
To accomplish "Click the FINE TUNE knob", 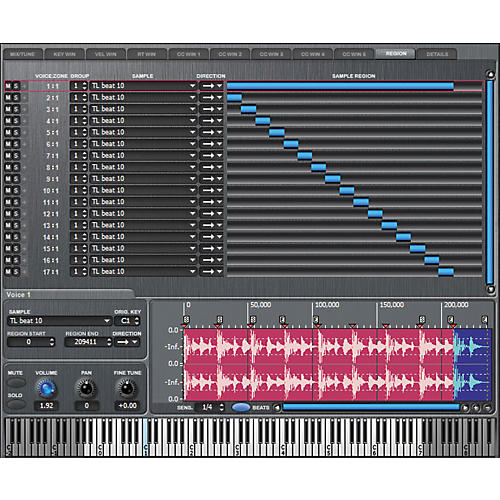I will click(127, 388).
